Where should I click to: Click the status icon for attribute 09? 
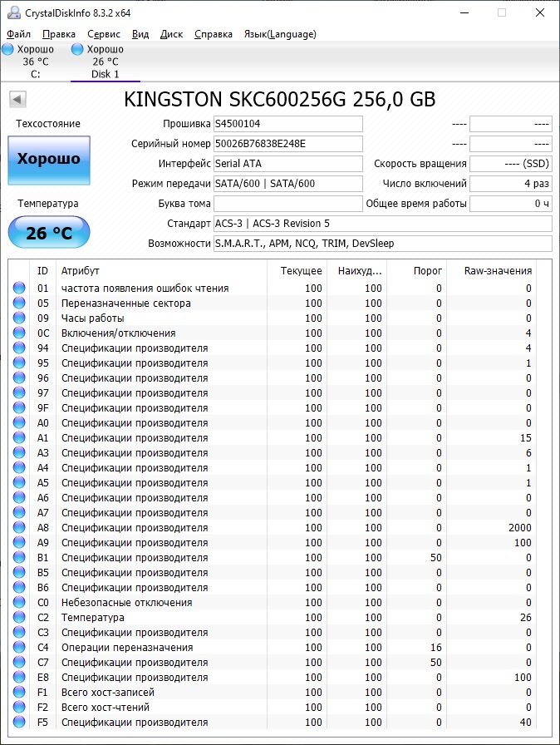click(x=19, y=318)
